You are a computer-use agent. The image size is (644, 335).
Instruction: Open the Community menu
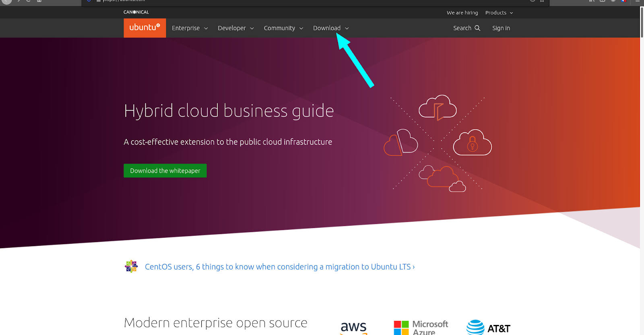283,28
